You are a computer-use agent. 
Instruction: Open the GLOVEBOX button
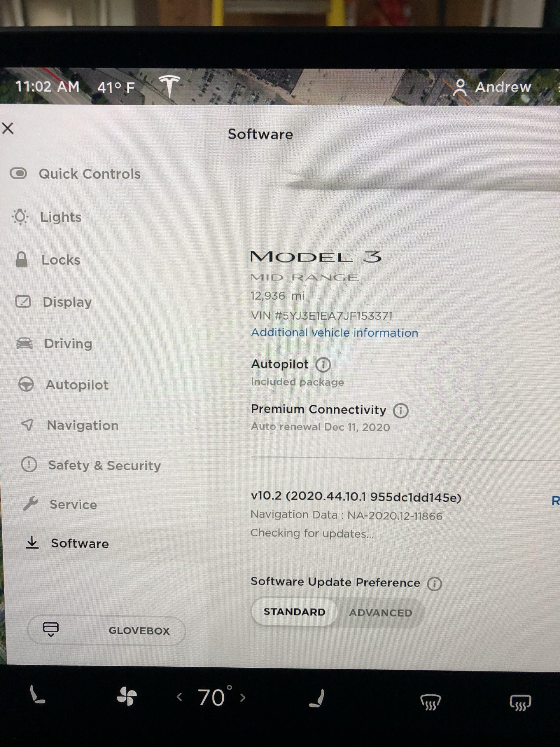click(x=106, y=631)
